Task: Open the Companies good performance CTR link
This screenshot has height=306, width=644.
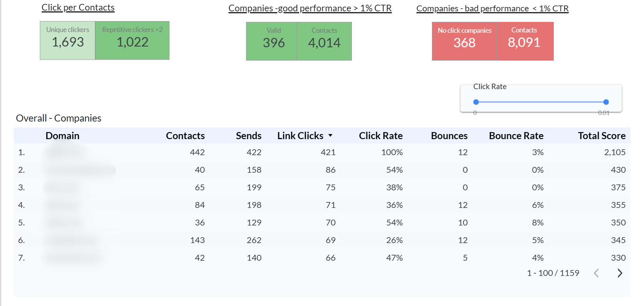Action: click(x=310, y=8)
